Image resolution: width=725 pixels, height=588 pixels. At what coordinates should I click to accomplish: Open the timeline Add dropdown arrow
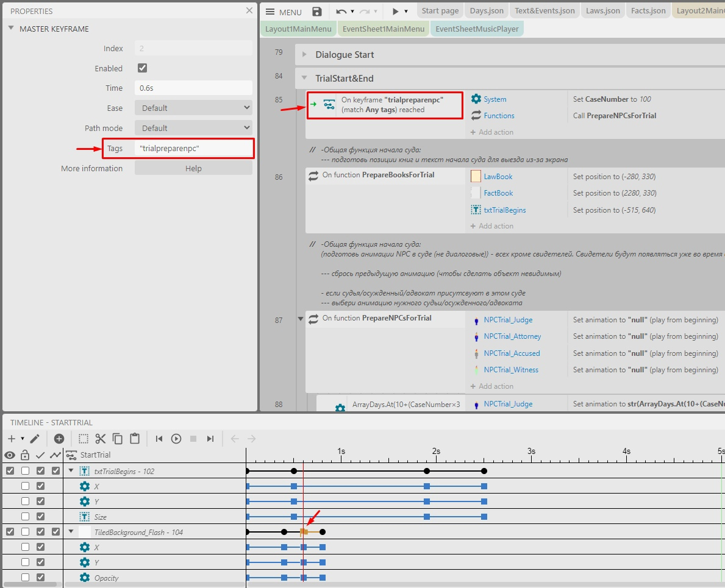(x=22, y=438)
